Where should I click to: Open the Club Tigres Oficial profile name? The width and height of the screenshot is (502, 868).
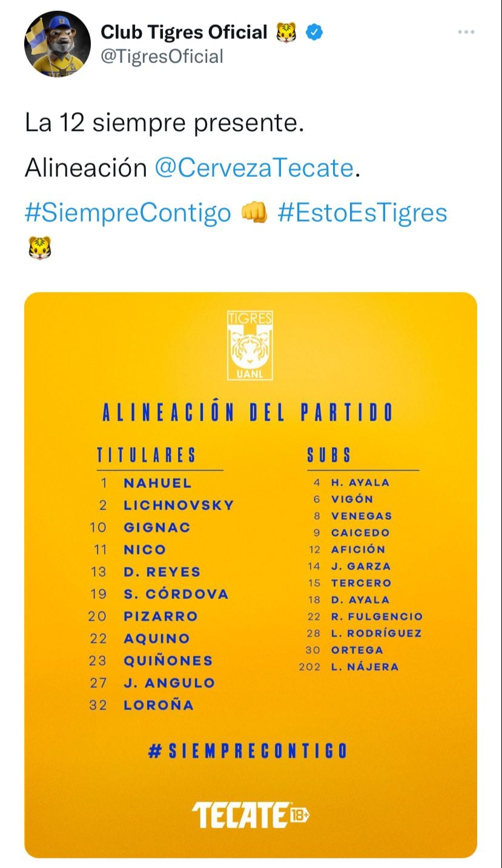183,32
